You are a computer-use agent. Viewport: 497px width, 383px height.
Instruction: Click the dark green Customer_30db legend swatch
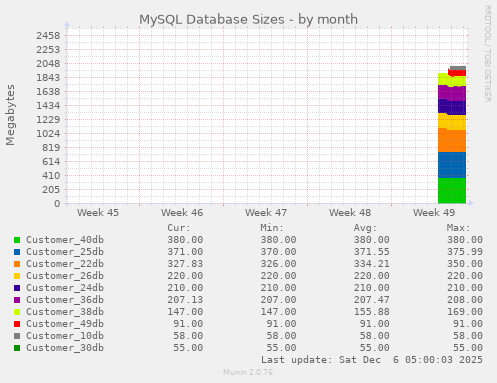coord(17,348)
